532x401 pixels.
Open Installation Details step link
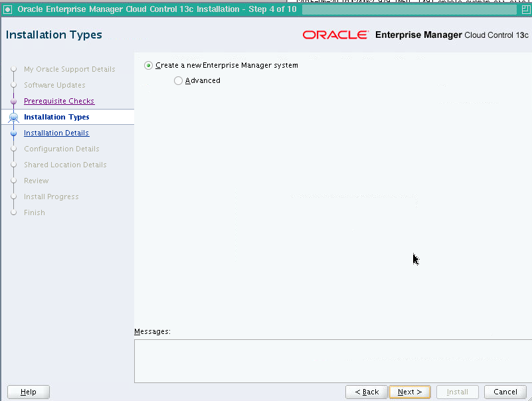pos(56,133)
